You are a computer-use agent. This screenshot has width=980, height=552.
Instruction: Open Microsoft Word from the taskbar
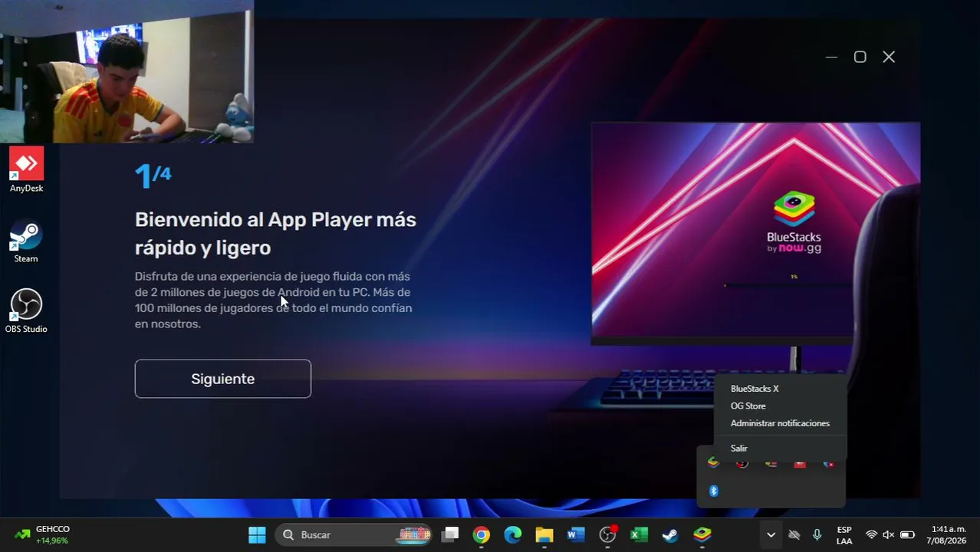click(x=576, y=534)
